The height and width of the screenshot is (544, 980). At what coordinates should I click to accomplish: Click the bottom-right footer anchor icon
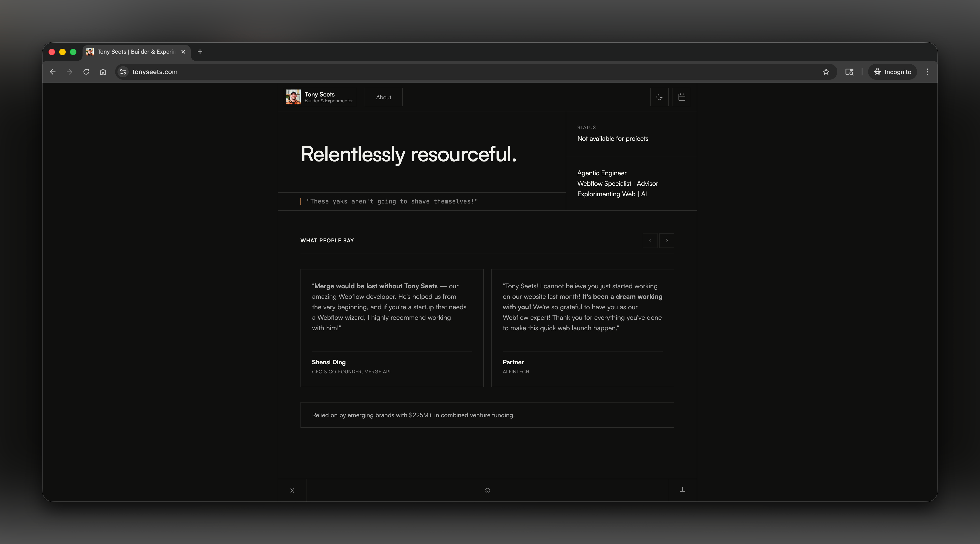[682, 490]
